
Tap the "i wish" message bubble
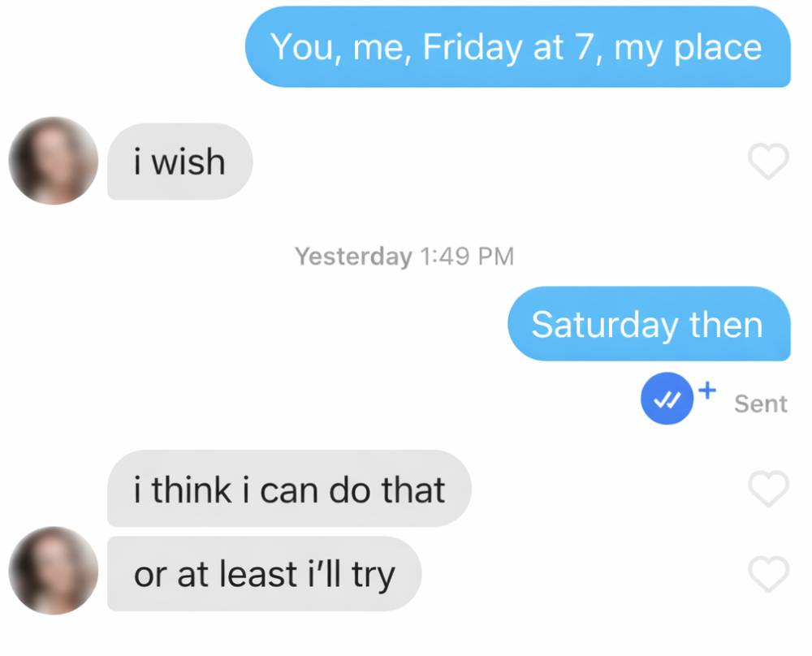point(179,162)
